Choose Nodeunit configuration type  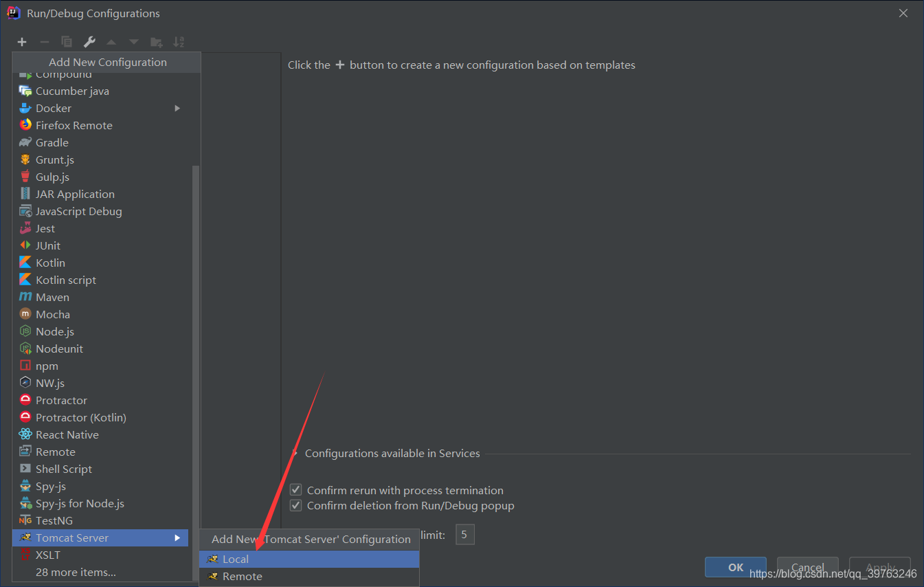click(x=100, y=348)
